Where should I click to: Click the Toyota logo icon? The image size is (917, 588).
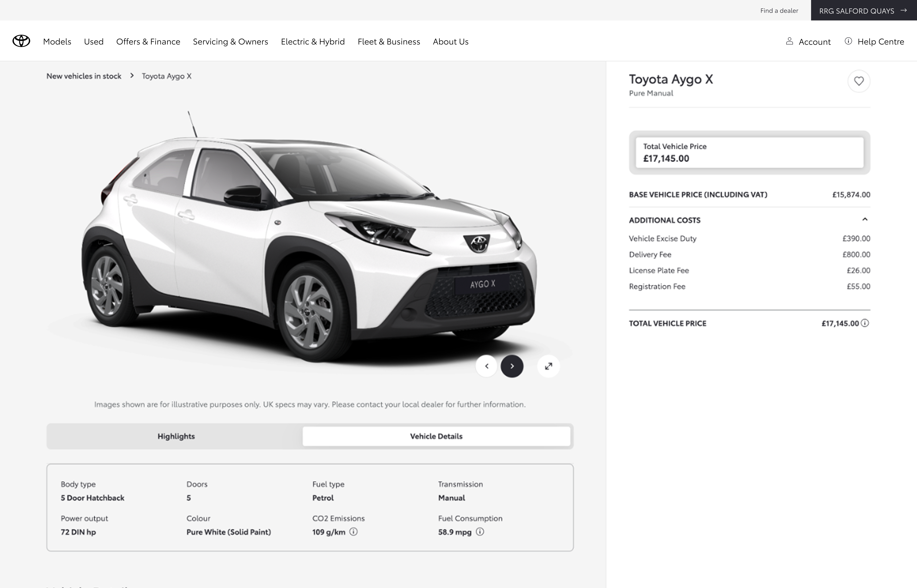21,41
